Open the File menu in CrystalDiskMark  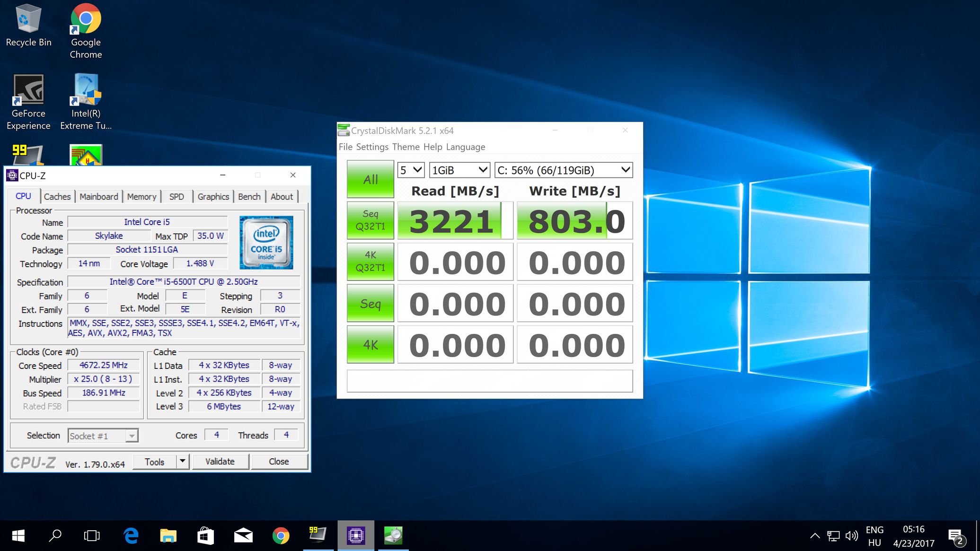345,147
